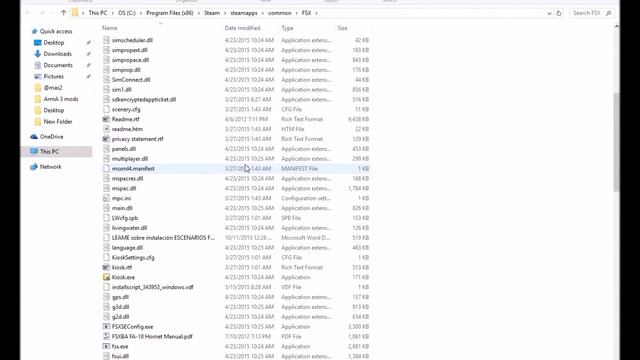Open common breadcrumb segment

coord(280,13)
